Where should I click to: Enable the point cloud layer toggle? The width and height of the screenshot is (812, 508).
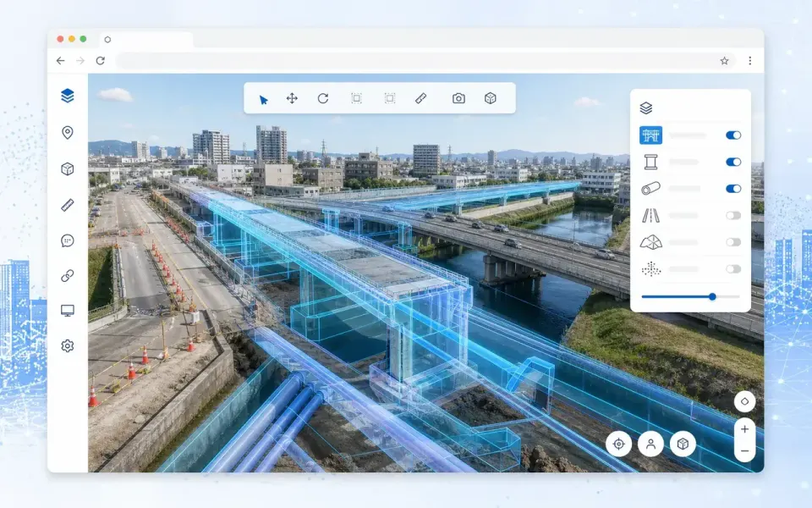(x=733, y=269)
